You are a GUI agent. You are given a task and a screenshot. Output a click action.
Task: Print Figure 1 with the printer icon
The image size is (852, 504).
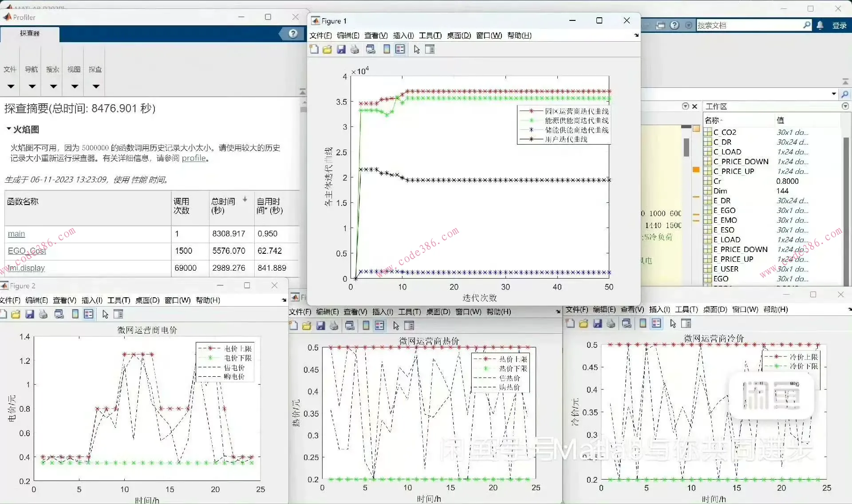pos(355,49)
